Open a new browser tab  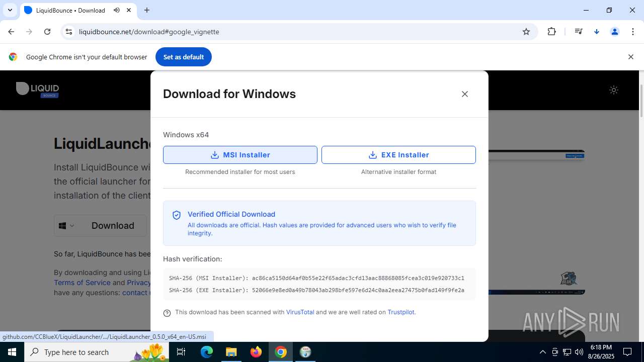147,10
